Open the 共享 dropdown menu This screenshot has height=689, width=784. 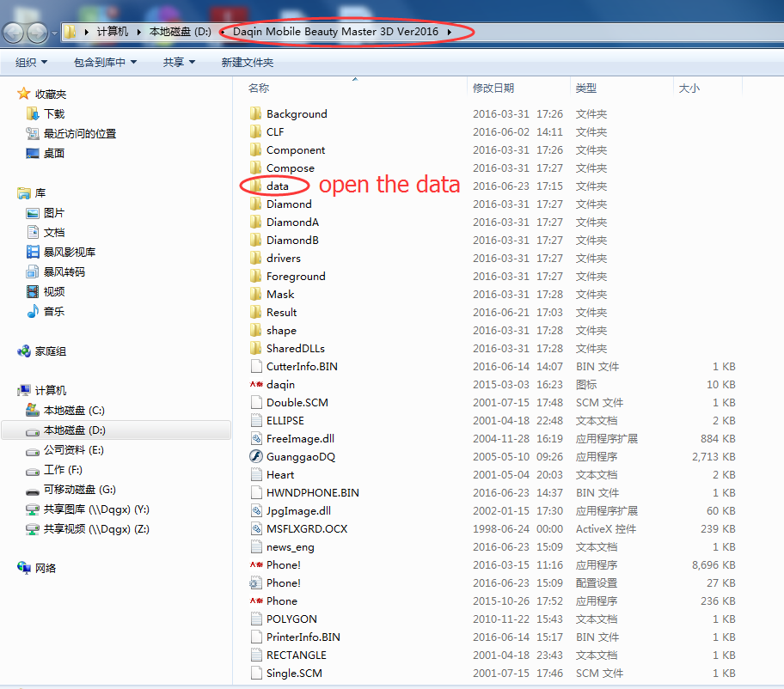pyautogui.click(x=179, y=63)
